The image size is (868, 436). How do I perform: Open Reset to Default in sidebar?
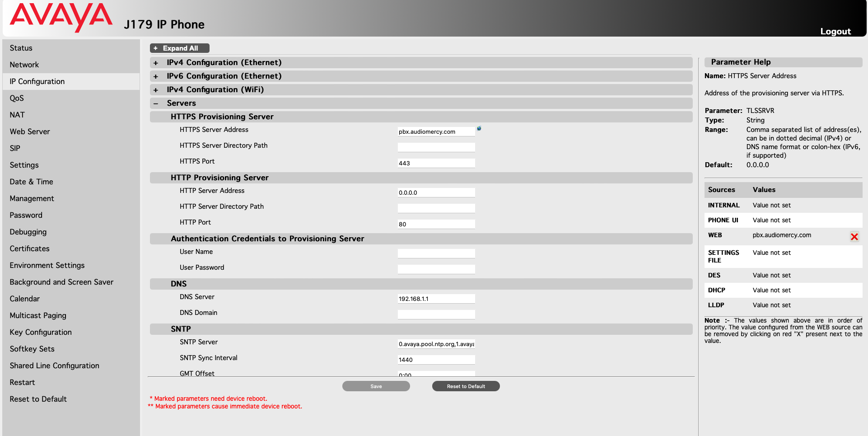pos(71,399)
